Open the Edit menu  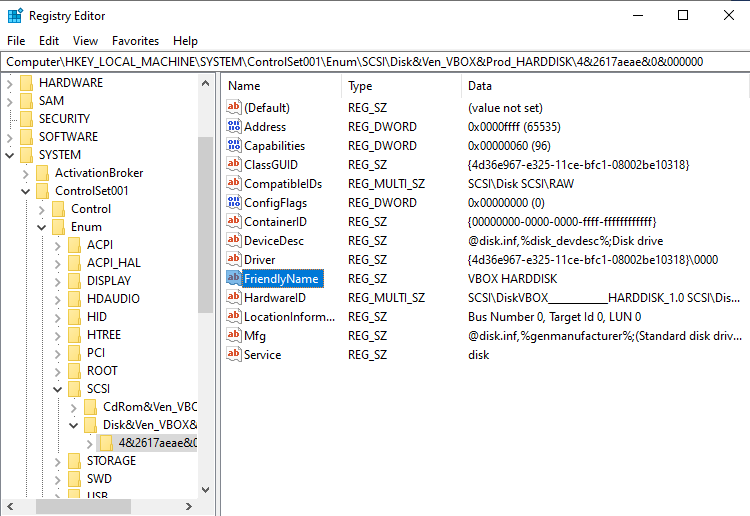click(x=49, y=41)
